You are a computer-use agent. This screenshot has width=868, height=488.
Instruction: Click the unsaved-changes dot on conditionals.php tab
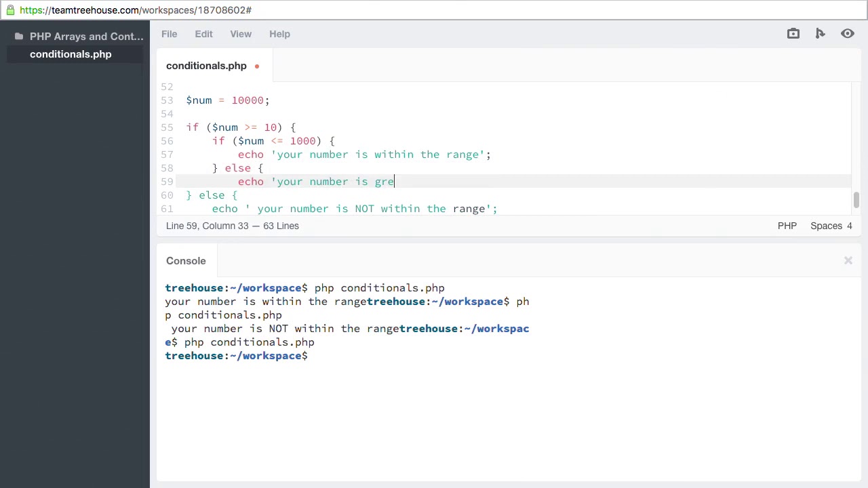257,66
